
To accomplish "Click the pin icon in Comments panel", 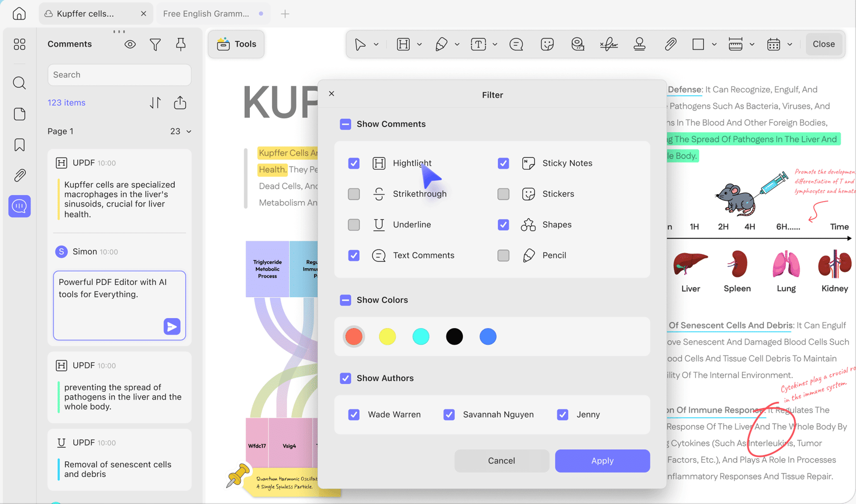I will coord(181,44).
